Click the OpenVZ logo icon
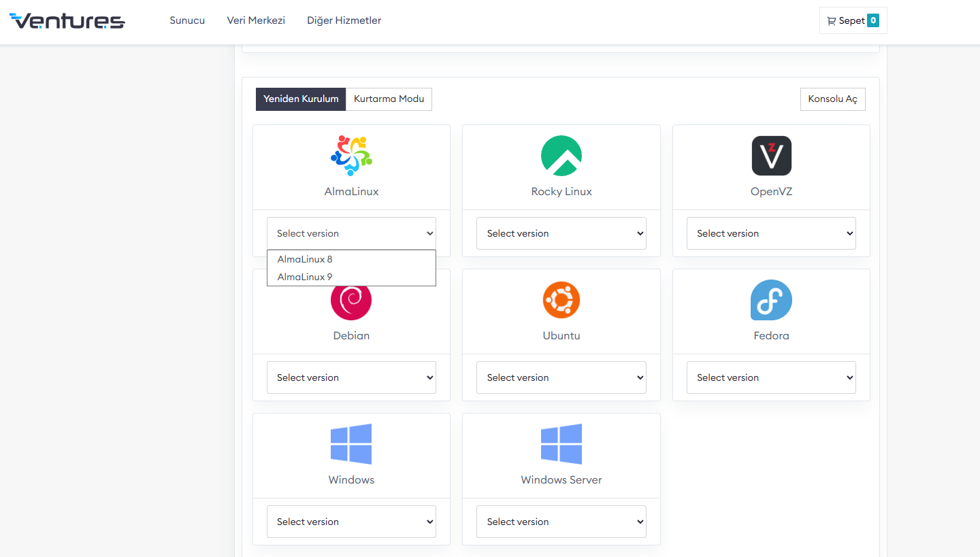This screenshot has height=557, width=980. [771, 156]
